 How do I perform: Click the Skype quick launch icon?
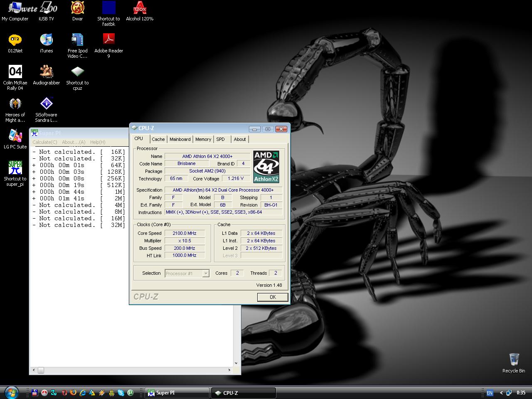[x=121, y=392]
